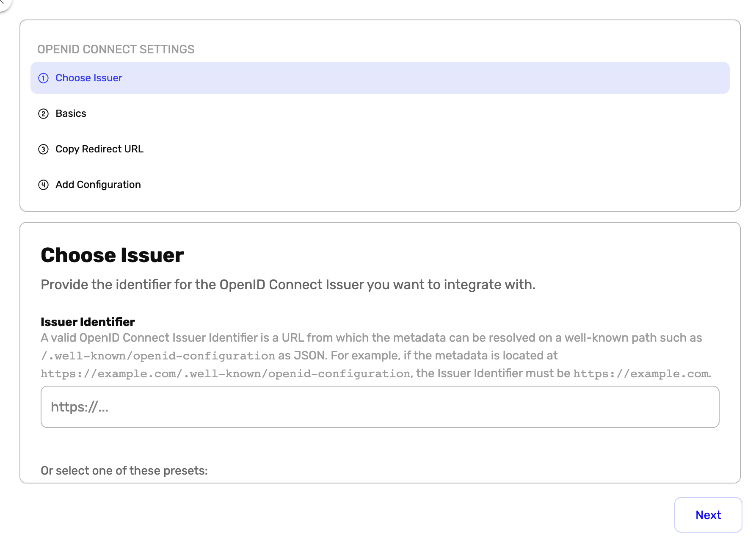Click the "Choose Issuer" page heading
Screen dimensions: 756x547
point(112,254)
